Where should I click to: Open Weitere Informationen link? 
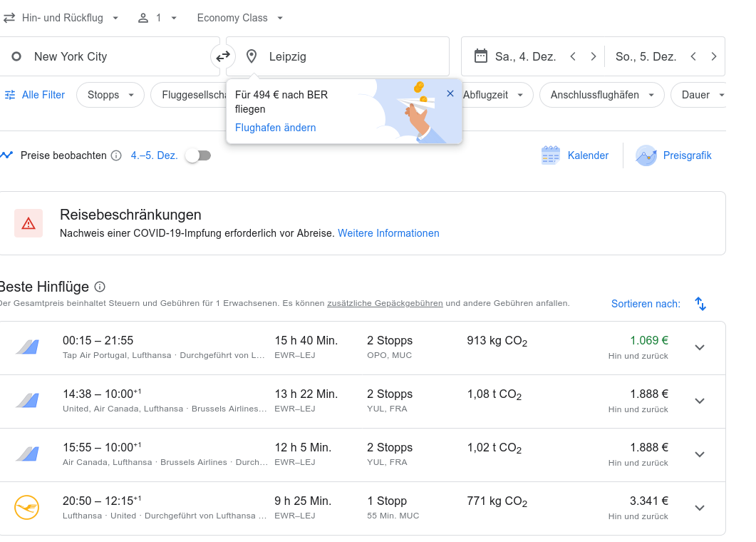click(388, 233)
